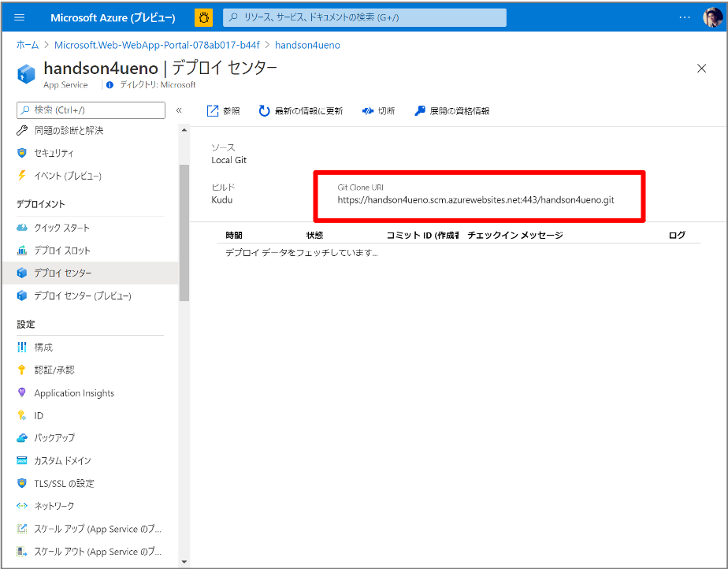Click the 展開の資格情報 button label
728x569 pixels.
[459, 111]
